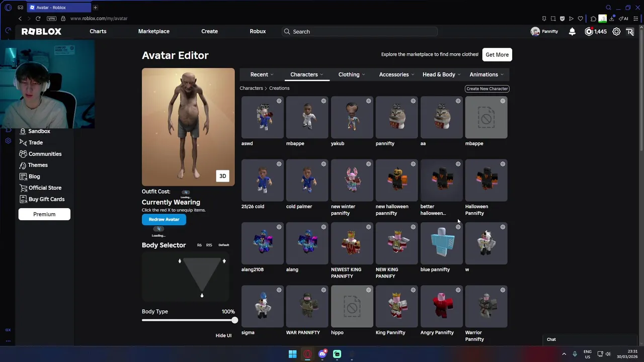Image resolution: width=644 pixels, height=362 pixels.
Task: Click Characters in the breadcrumb
Action: (x=251, y=88)
